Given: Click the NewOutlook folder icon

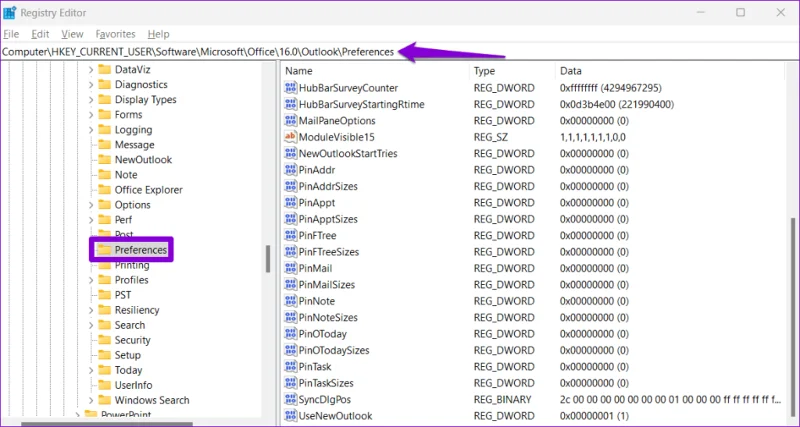Looking at the screenshot, I should coord(105,160).
